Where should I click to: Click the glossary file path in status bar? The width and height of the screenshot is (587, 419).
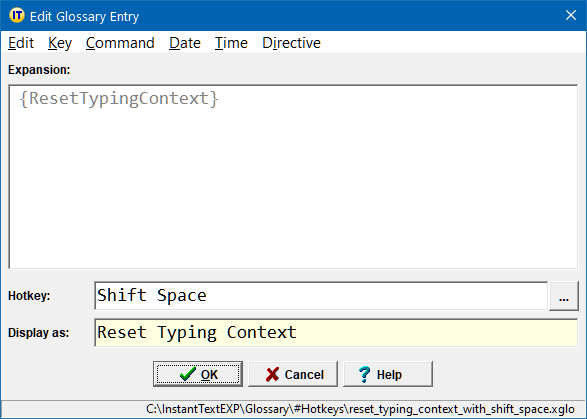(x=360, y=409)
